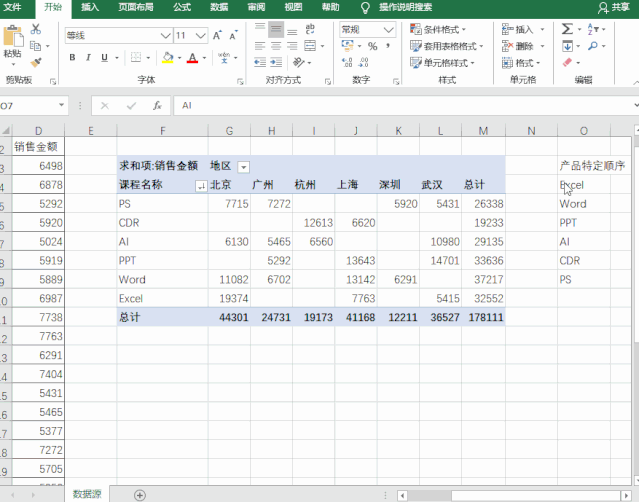The height and width of the screenshot is (502, 639).
Task: Click the Copy icon
Action: [36, 46]
